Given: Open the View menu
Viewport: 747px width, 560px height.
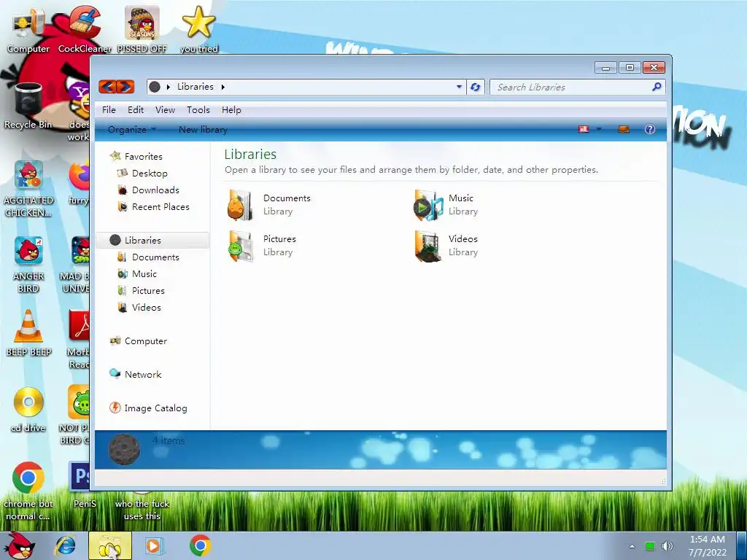Looking at the screenshot, I should coord(165,110).
